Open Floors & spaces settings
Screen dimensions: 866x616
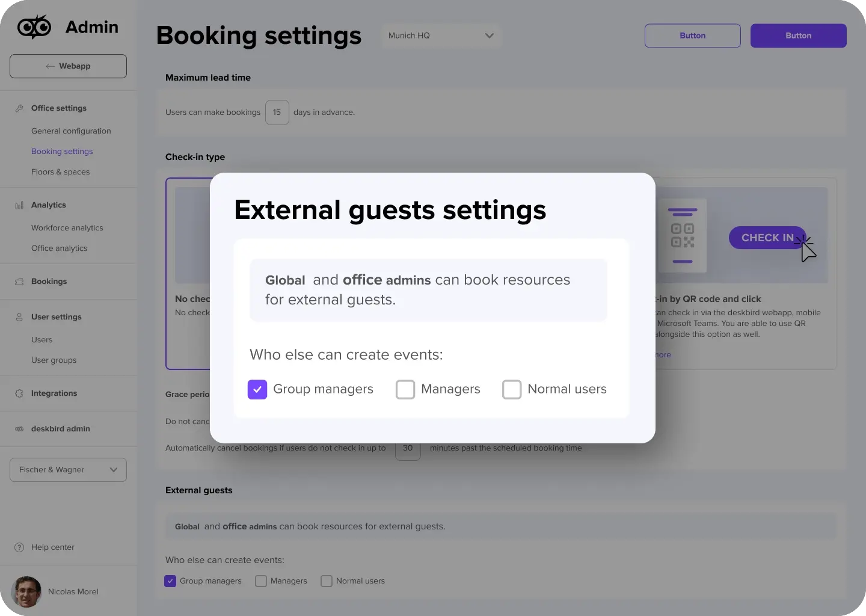pos(60,171)
